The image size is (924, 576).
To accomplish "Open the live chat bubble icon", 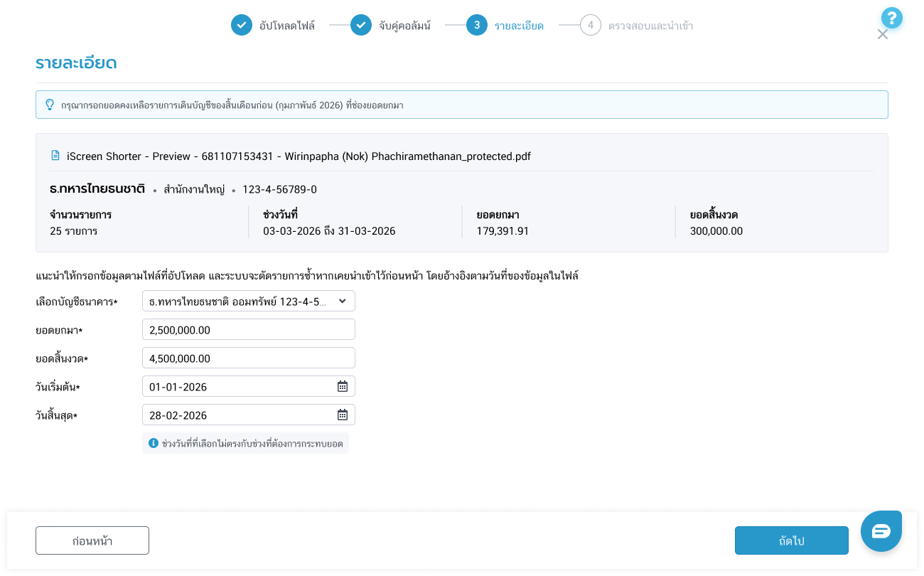I will pyautogui.click(x=881, y=531).
